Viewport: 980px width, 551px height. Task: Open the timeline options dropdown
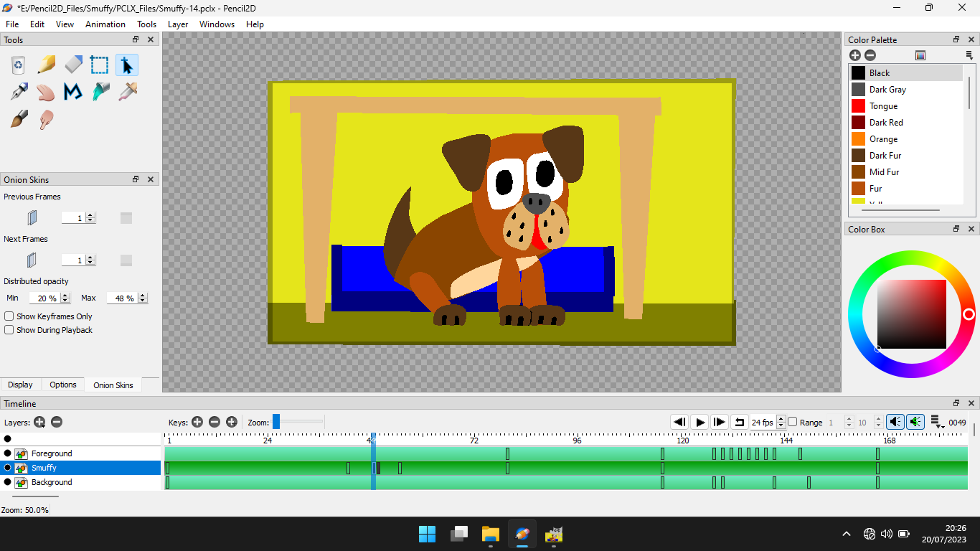click(x=936, y=422)
